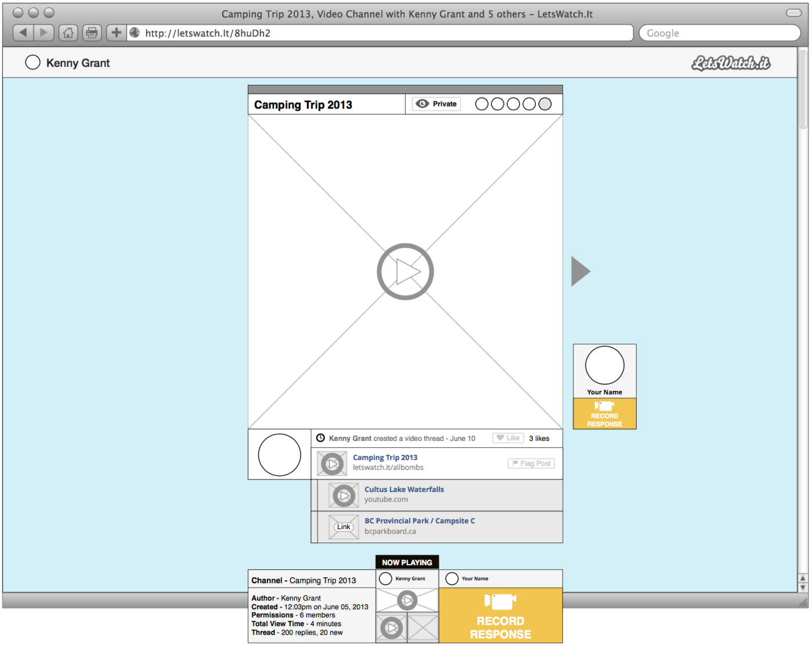Click the print icon in toolbar
This screenshot has width=812, height=647.
92,33
